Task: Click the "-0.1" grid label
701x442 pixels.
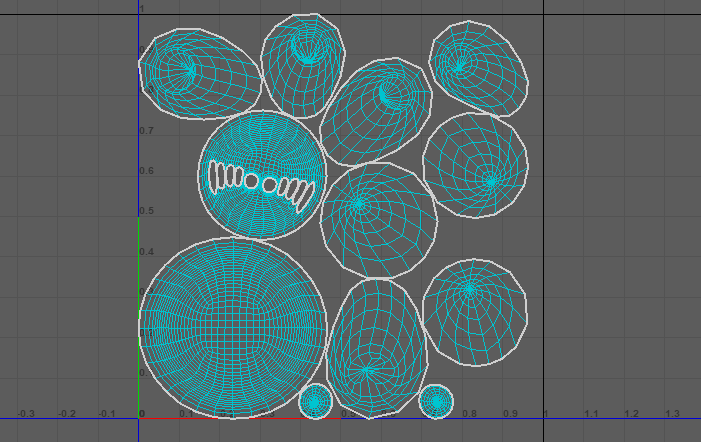Action: pyautogui.click(x=107, y=414)
